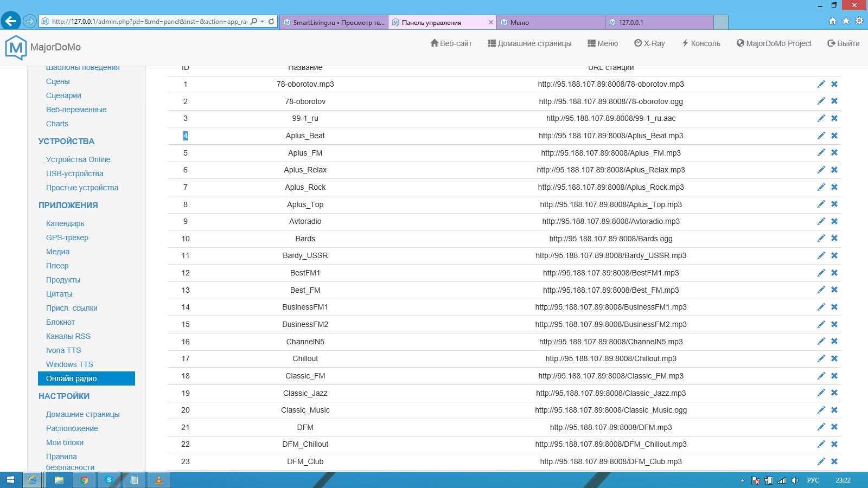Open Меню in the top navbar
868x488 pixels.
pos(603,43)
